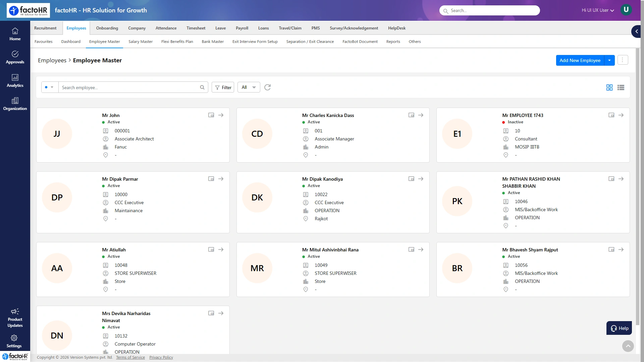Open Home from the sidebar

pos(15,34)
